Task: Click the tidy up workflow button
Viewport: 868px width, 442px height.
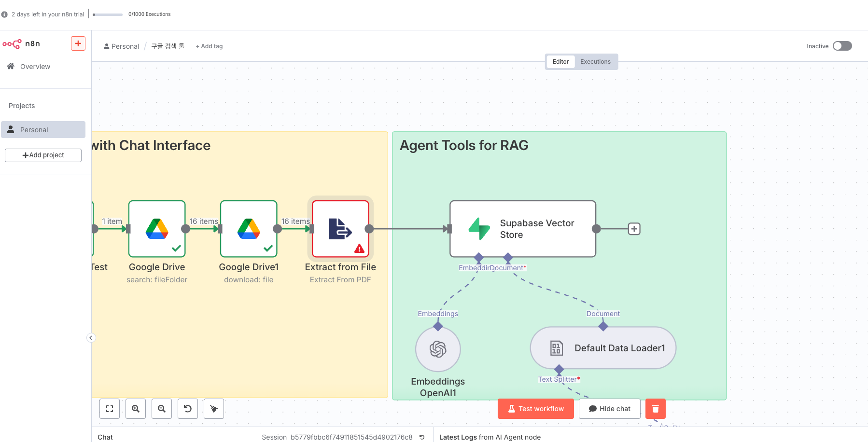Action: tap(214, 409)
